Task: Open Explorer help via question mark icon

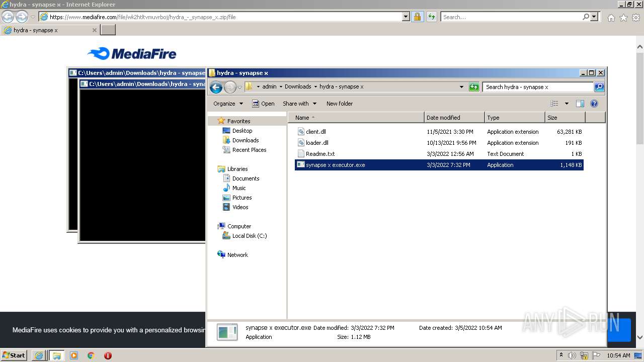Action: (594, 104)
